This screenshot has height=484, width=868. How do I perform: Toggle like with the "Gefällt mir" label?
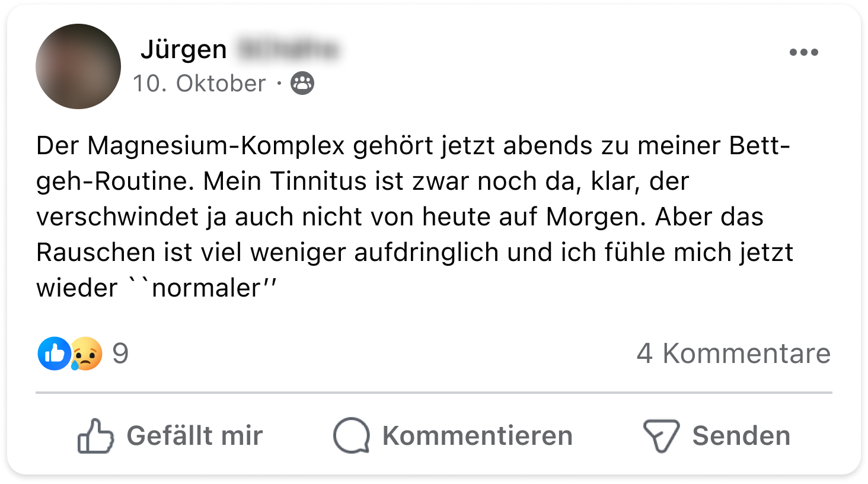[194, 436]
